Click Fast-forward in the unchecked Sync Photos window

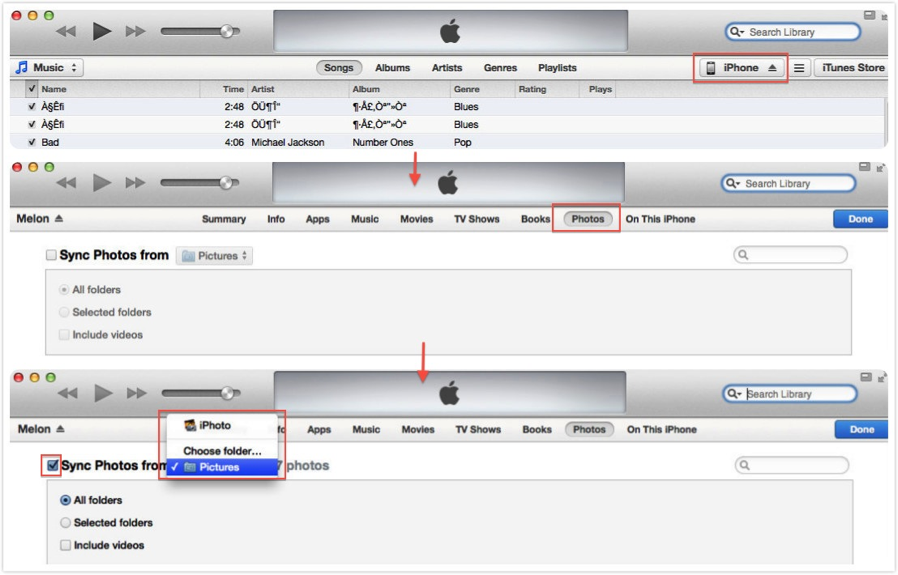coord(135,183)
